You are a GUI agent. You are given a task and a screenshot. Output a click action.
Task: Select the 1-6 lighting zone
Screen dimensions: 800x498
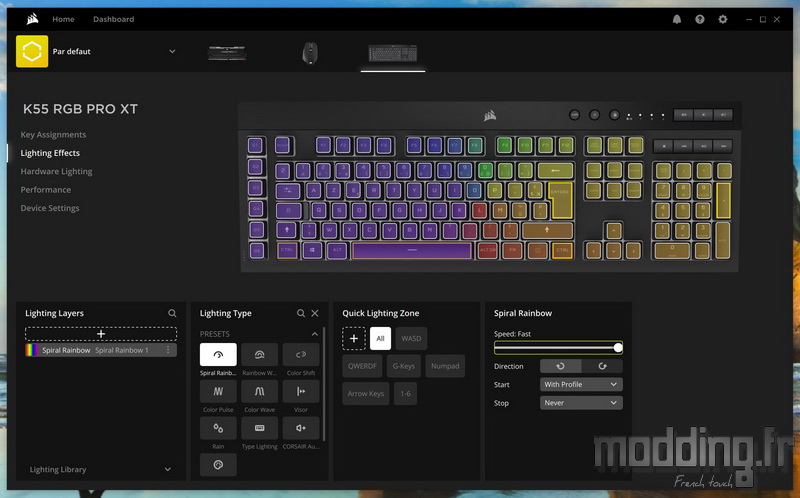pos(405,393)
